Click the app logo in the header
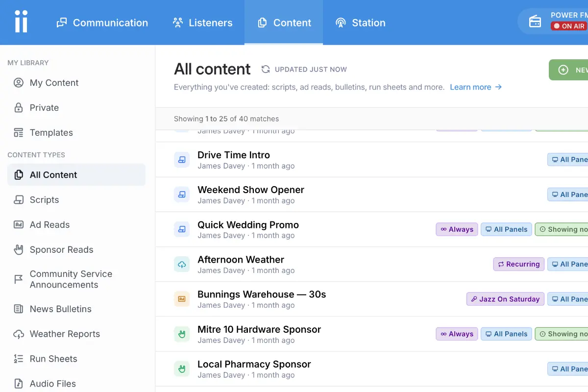Screen dimensions: 588x392 click(x=21, y=22)
